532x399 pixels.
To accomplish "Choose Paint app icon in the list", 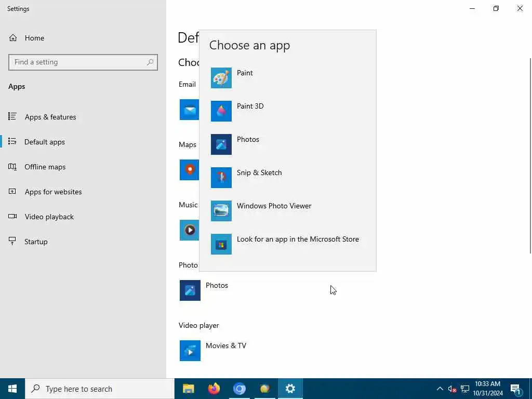I will [x=221, y=78].
